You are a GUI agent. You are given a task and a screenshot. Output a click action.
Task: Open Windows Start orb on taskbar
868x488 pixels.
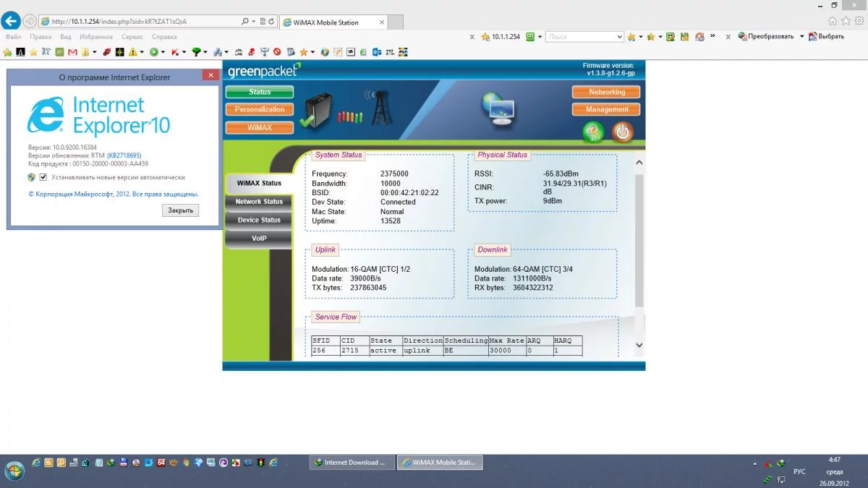click(x=14, y=471)
